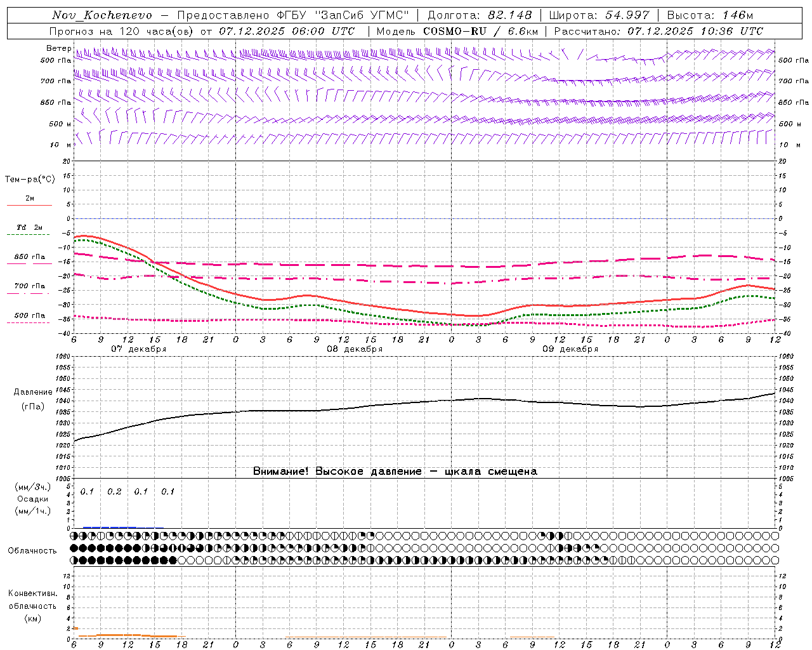This screenshot has height=650, width=812.
Task: Click the provider text ФГБУ "ЗапСиб УГМС"
Action: point(343,15)
